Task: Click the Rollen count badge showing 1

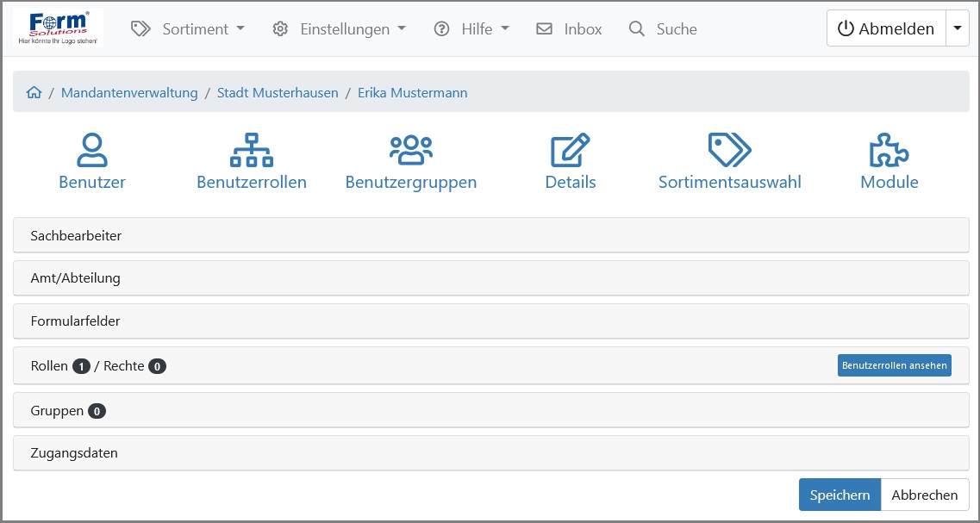Action: pos(81,366)
